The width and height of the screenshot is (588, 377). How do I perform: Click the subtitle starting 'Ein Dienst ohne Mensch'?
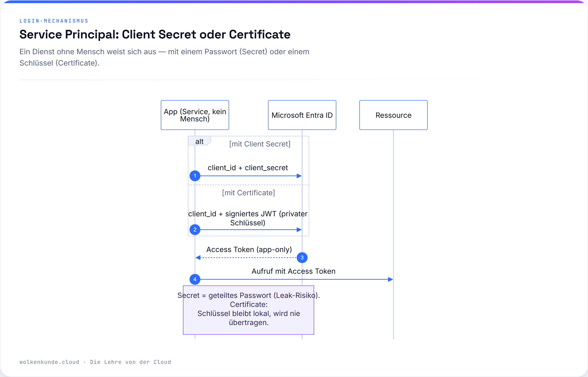coord(164,57)
